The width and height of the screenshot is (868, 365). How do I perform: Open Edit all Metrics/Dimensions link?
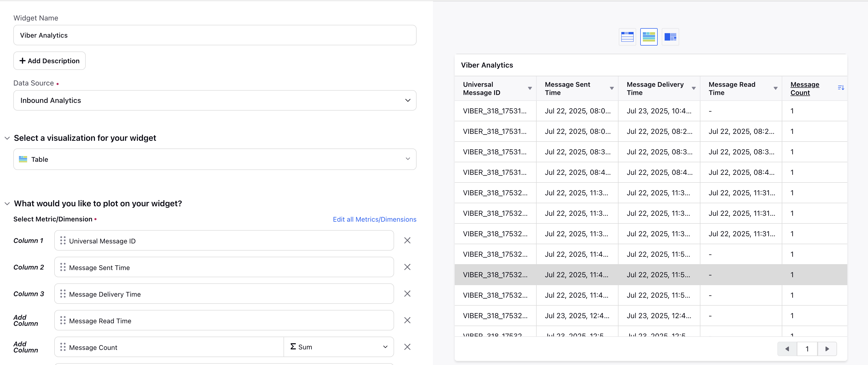(x=374, y=219)
